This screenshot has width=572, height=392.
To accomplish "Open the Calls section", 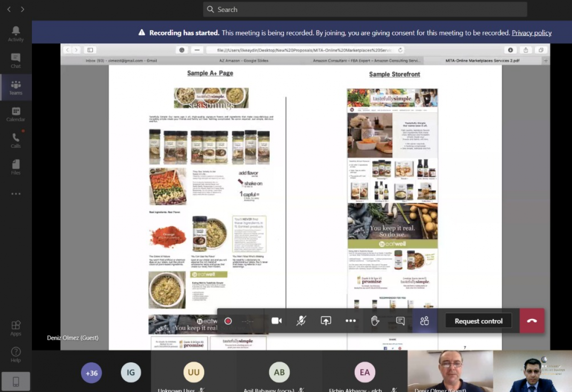I will click(x=16, y=140).
